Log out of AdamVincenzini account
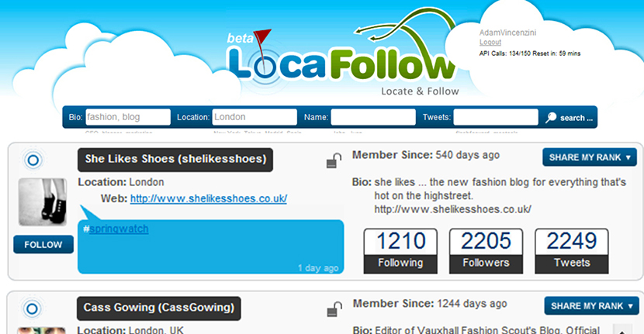The height and width of the screenshot is (334, 644). pyautogui.click(x=490, y=43)
